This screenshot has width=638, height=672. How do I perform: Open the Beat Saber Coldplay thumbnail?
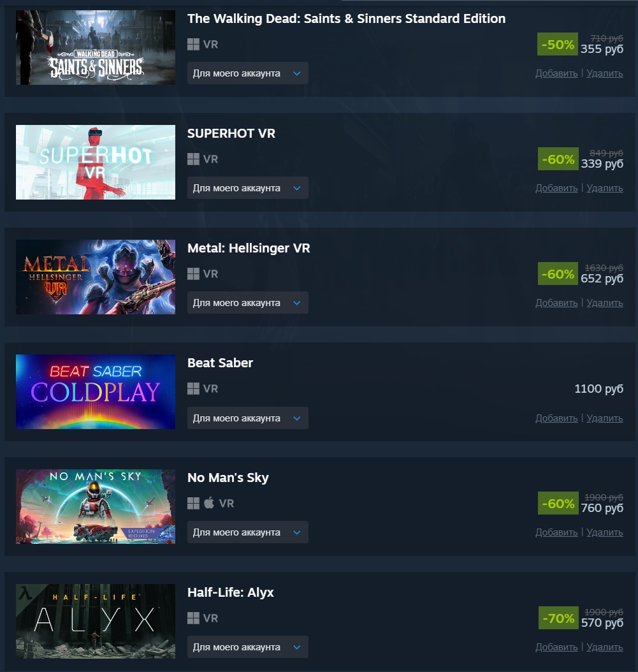[x=96, y=391]
